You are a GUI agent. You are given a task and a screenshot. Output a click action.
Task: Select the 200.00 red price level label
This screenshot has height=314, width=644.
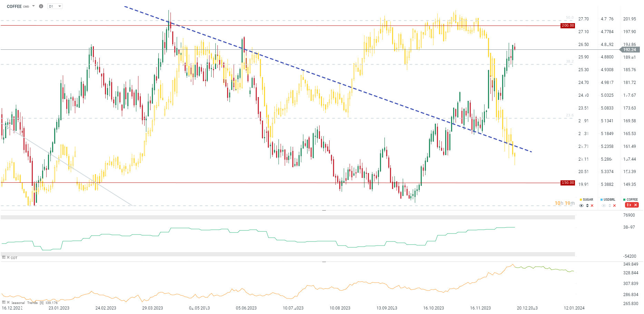568,26
